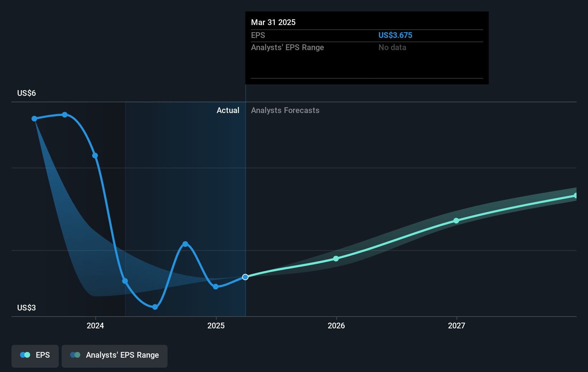
Task: Toggle the Analysts' EPS Range legend
Action: pyautogui.click(x=115, y=356)
